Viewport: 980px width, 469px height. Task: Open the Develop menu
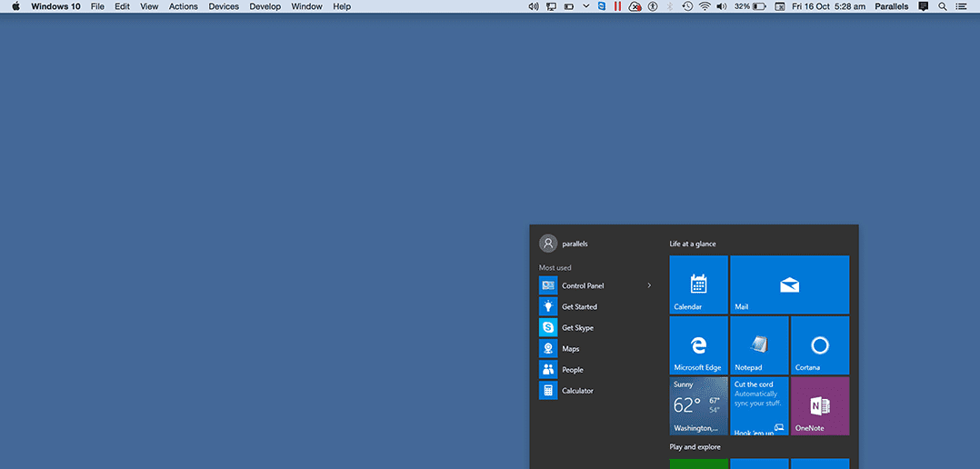tap(265, 6)
